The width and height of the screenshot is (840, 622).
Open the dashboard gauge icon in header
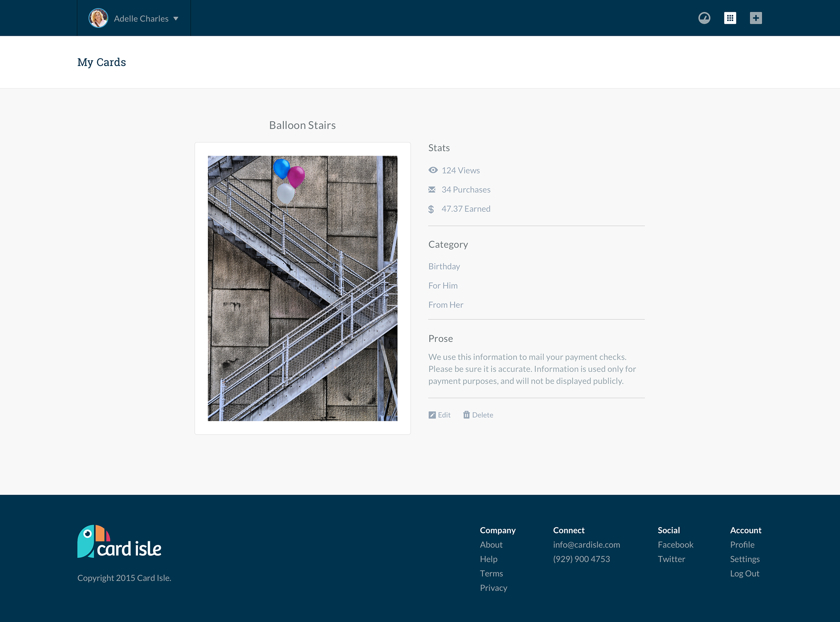click(x=704, y=18)
